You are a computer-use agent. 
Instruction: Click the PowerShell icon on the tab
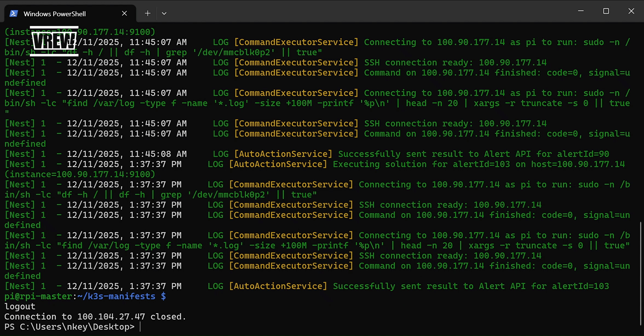13,13
